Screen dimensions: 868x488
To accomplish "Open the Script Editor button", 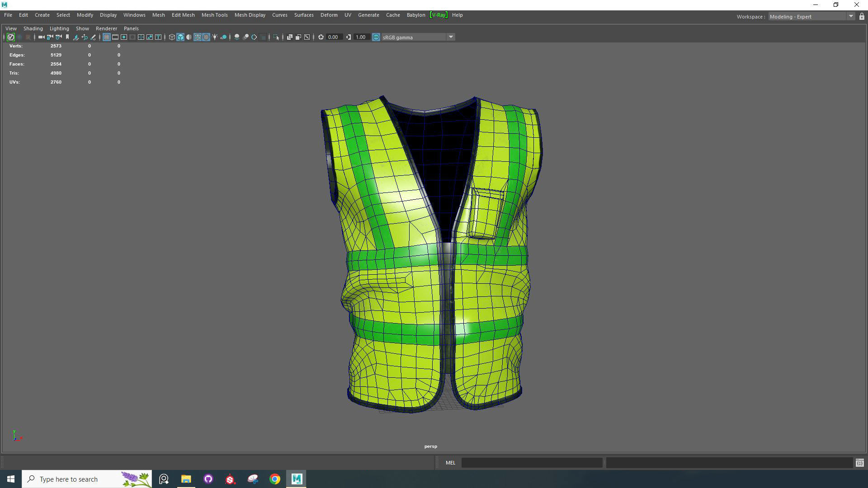I will (859, 463).
